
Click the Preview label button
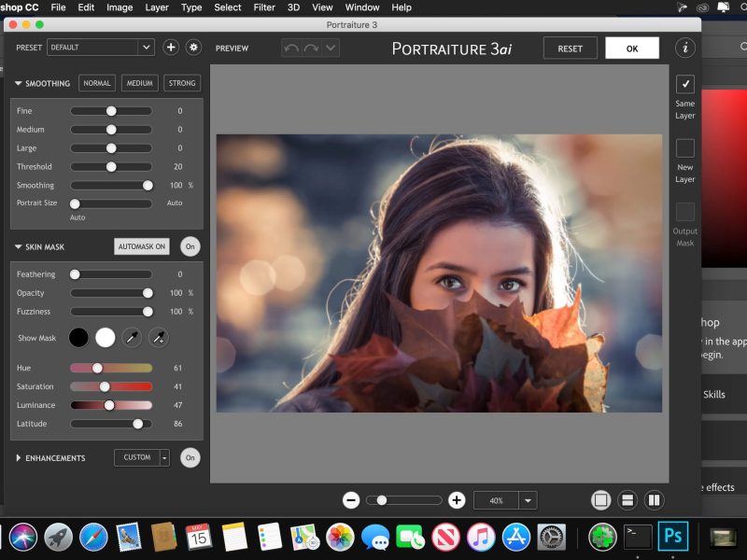point(232,49)
